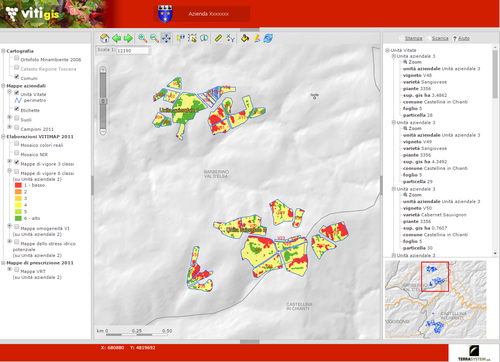Click the Scala 1: input field

pos(132,50)
